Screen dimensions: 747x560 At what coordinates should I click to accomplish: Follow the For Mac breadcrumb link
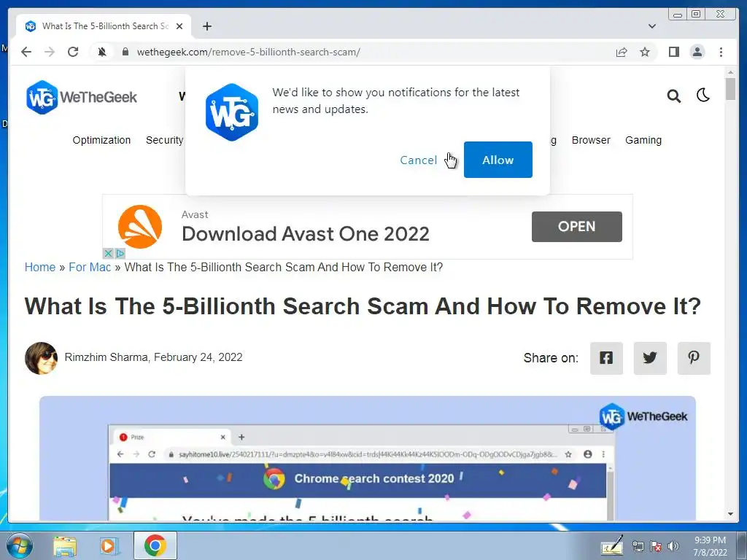[90, 267]
